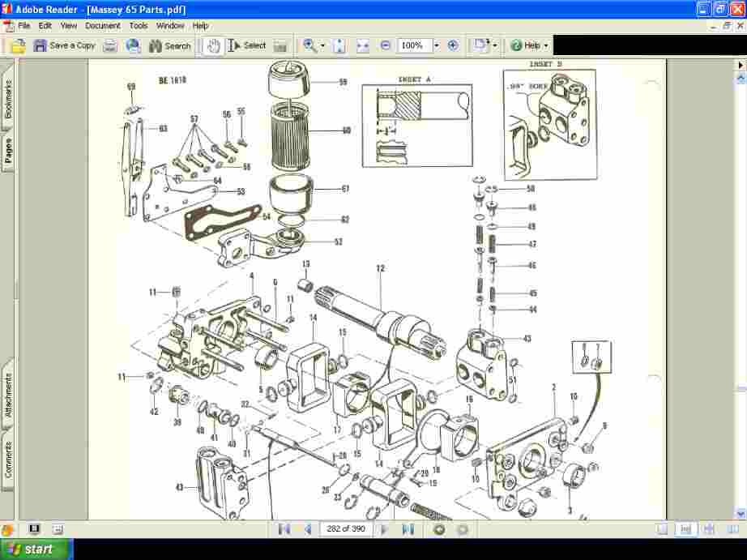Click the Windows start button
747x560 pixels.
pos(36,549)
